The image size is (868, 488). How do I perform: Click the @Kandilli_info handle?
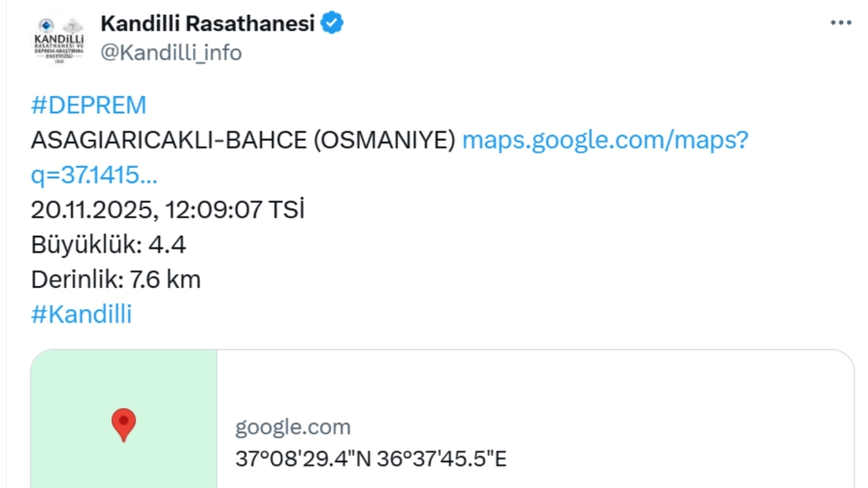tap(171, 52)
